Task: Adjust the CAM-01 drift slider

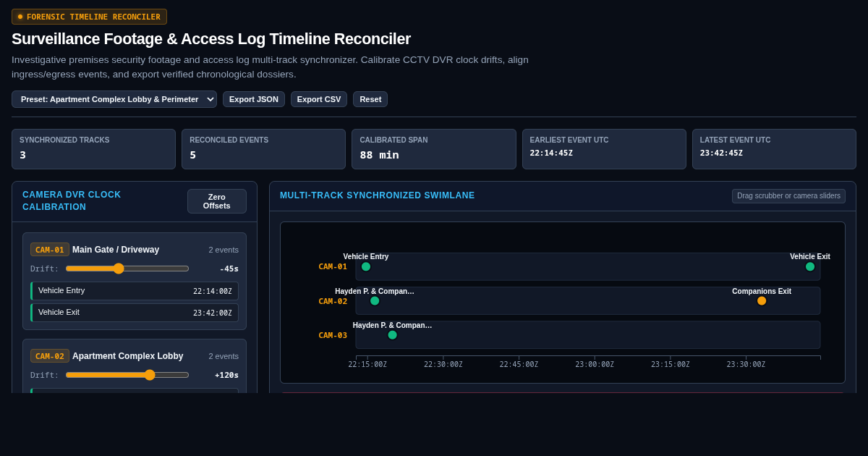Action: click(127, 269)
